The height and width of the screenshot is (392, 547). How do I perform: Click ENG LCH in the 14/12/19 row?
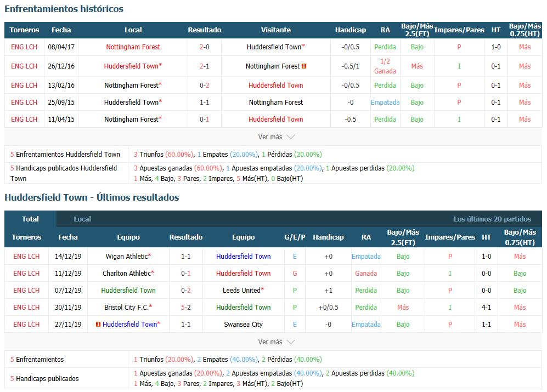(26, 257)
